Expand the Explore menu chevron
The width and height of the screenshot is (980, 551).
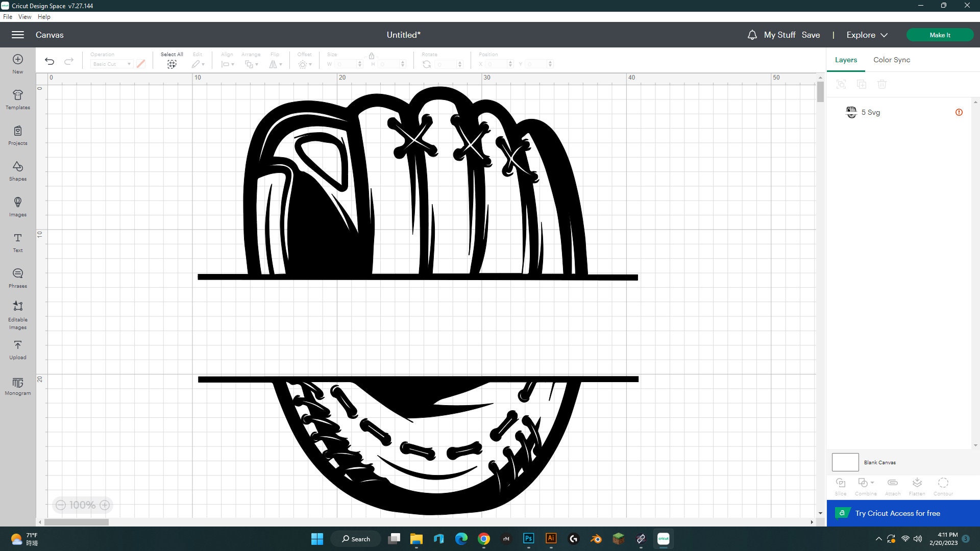[x=883, y=35]
